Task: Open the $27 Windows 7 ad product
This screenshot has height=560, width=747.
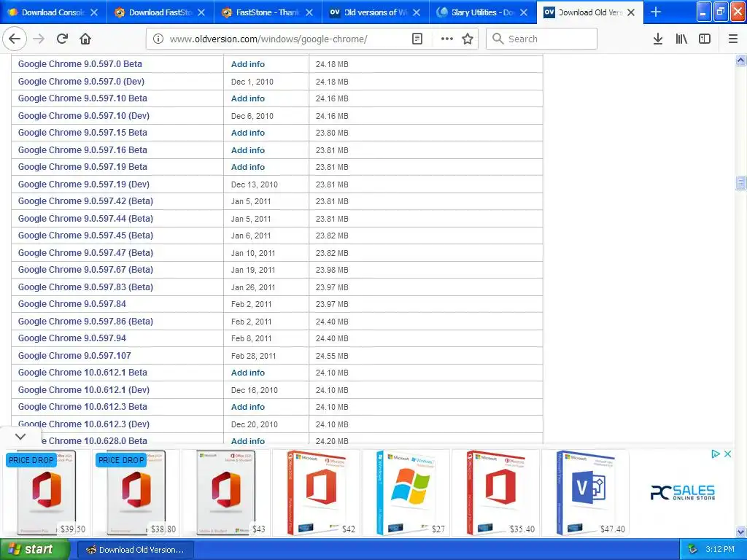Action: 406,493
